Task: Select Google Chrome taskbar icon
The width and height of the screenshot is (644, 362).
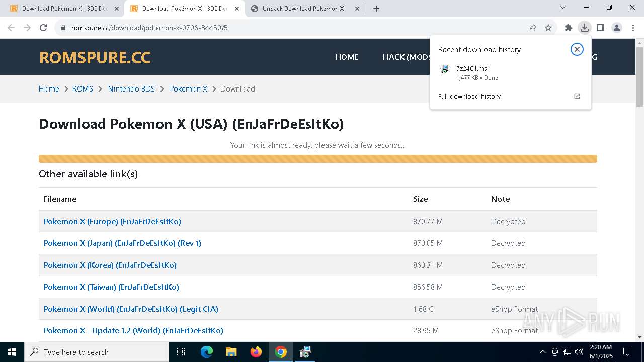Action: click(281, 352)
